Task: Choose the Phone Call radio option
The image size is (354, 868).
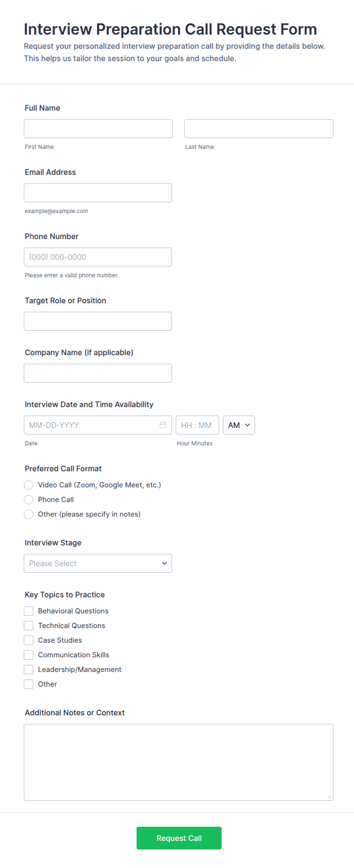Action: coord(29,499)
